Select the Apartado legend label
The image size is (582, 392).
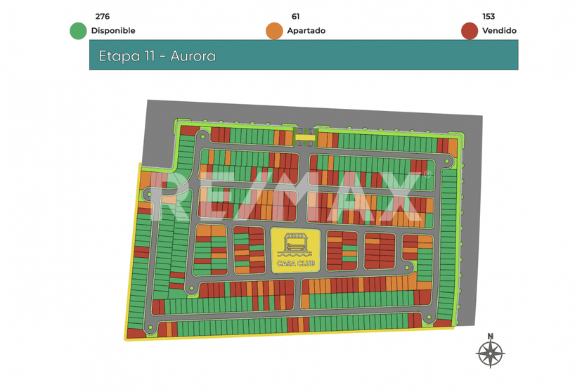pyautogui.click(x=306, y=31)
